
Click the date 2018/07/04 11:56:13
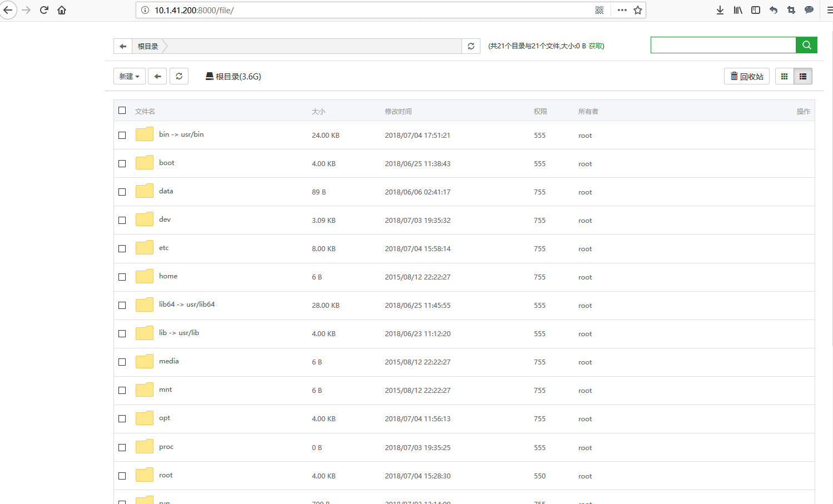click(418, 418)
